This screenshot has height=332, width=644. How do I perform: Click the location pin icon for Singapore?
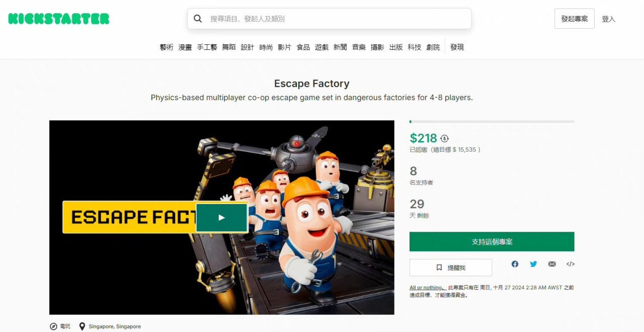coord(82,326)
